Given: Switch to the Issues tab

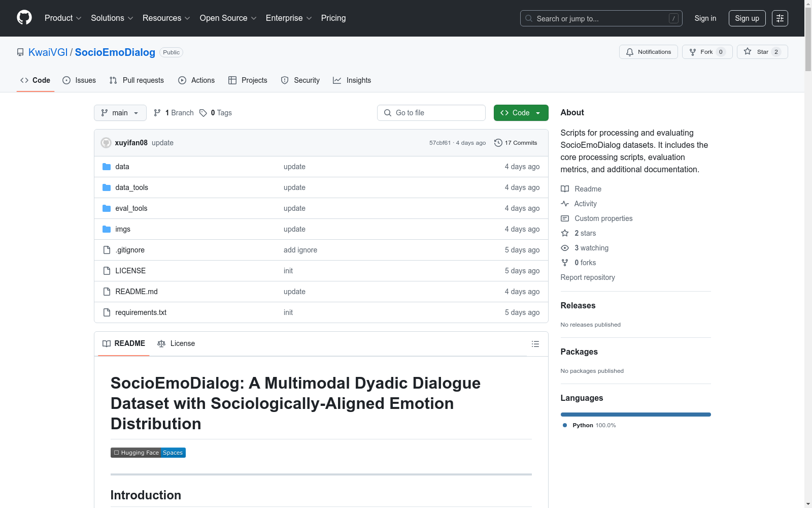Looking at the screenshot, I should 79,80.
